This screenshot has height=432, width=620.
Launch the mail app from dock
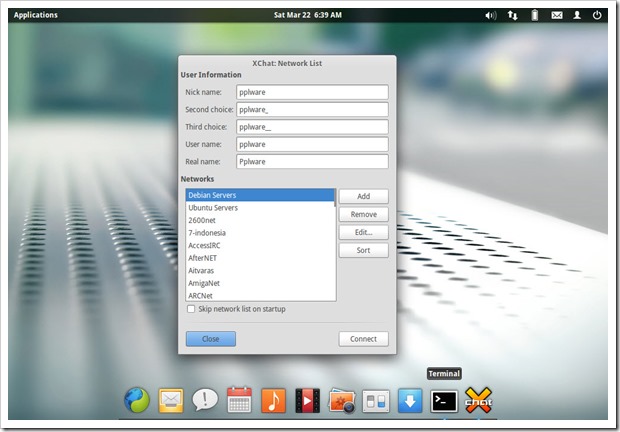click(x=171, y=400)
